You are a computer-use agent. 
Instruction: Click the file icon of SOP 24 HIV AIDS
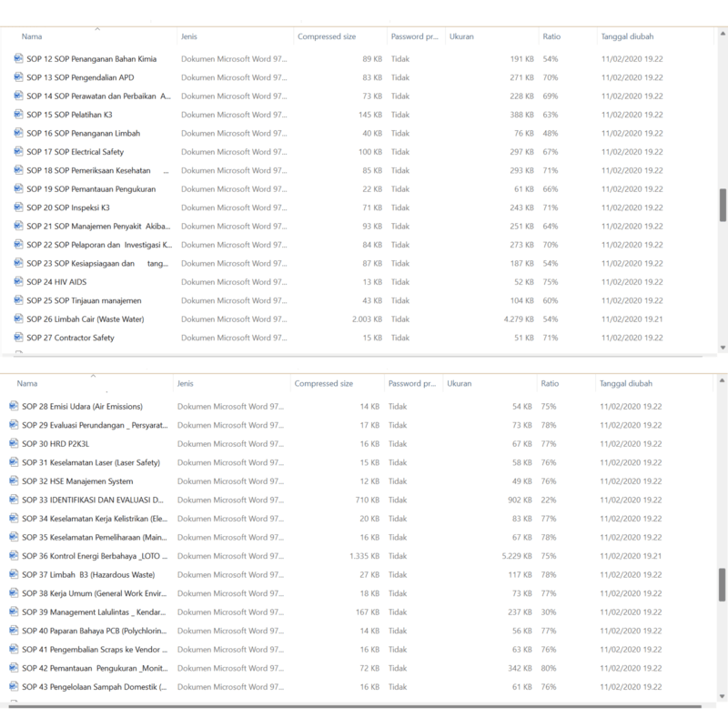pyautogui.click(x=19, y=282)
